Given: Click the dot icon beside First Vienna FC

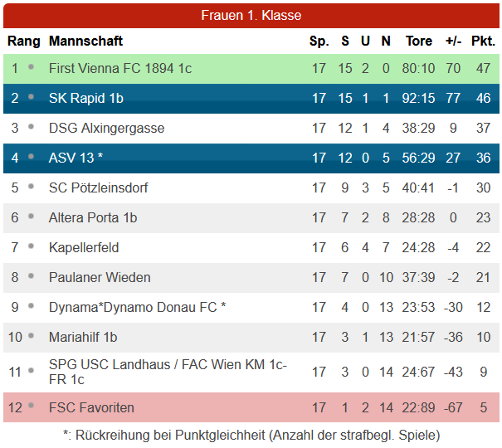Looking at the screenshot, I should [x=31, y=67].
